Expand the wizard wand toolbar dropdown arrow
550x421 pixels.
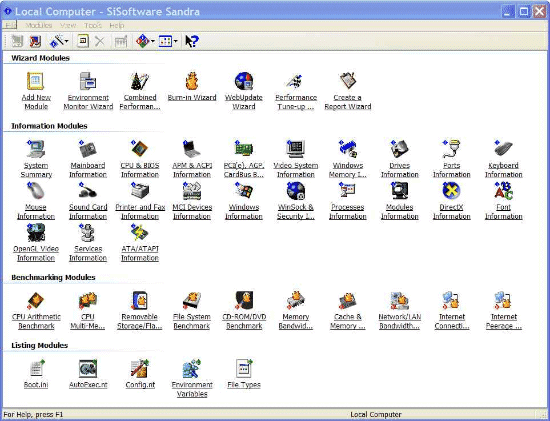(x=67, y=41)
